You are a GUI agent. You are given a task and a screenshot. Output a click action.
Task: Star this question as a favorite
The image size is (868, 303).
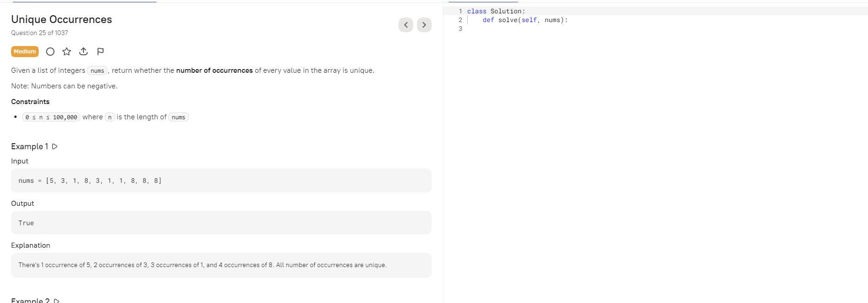click(x=66, y=51)
